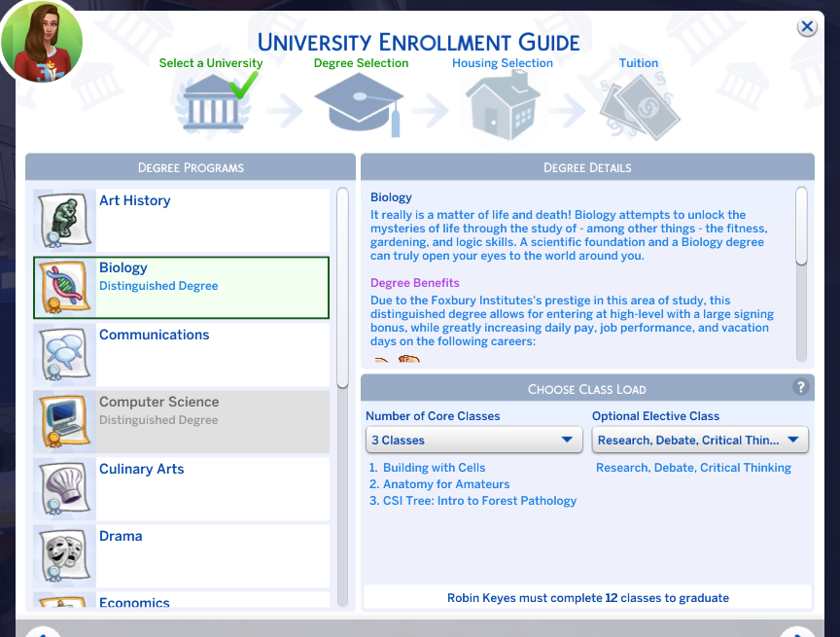840x637 pixels.
Task: Open the class load help question mark
Action: click(x=800, y=387)
